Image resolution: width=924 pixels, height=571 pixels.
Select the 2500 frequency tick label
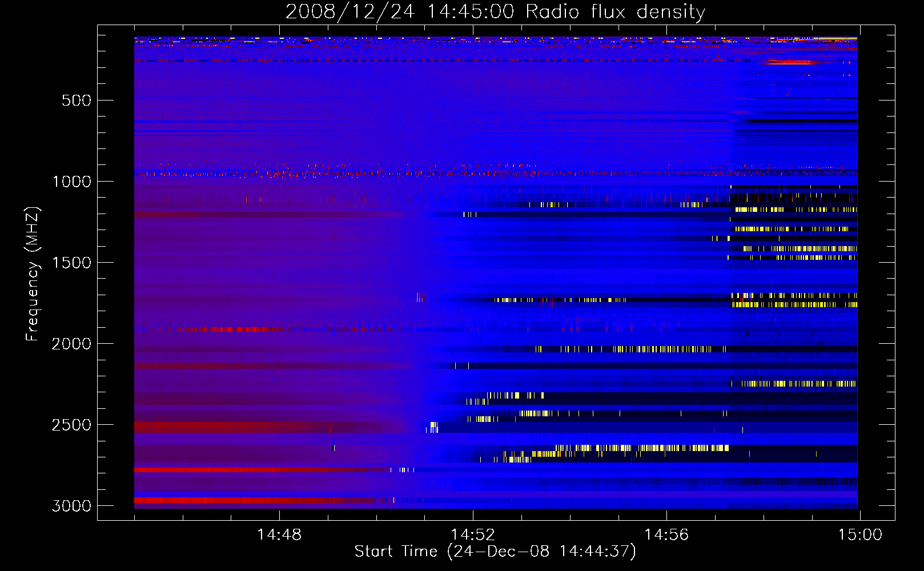pyautogui.click(x=71, y=425)
